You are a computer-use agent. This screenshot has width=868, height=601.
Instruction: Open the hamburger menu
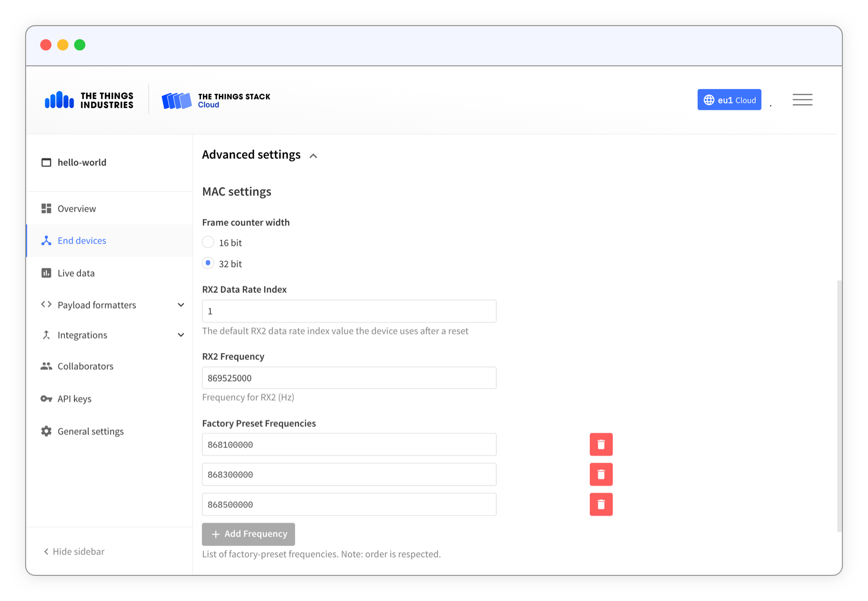[x=802, y=100]
